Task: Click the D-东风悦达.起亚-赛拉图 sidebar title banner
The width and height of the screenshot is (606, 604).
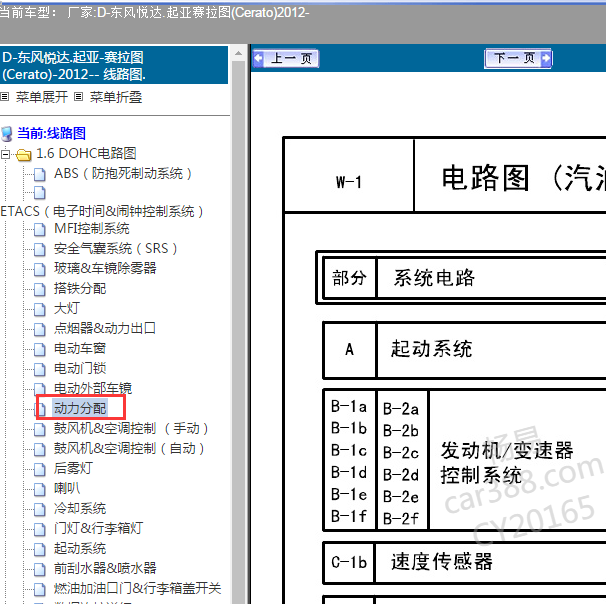Action: [114, 65]
